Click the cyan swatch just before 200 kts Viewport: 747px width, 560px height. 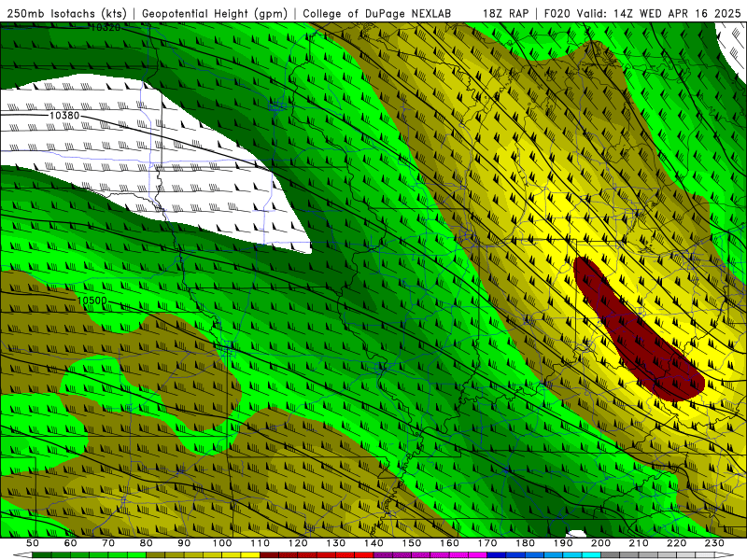[591, 555]
